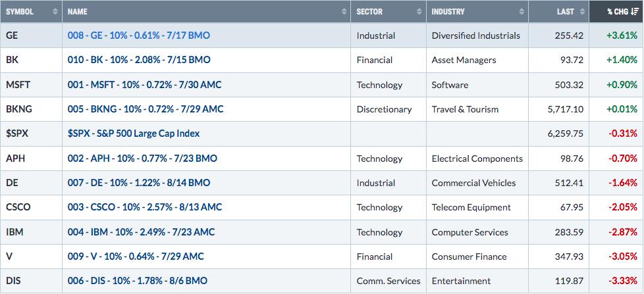Open the 008 - GE - 10% link
Viewport: 644px width, 294px height.
click(139, 36)
